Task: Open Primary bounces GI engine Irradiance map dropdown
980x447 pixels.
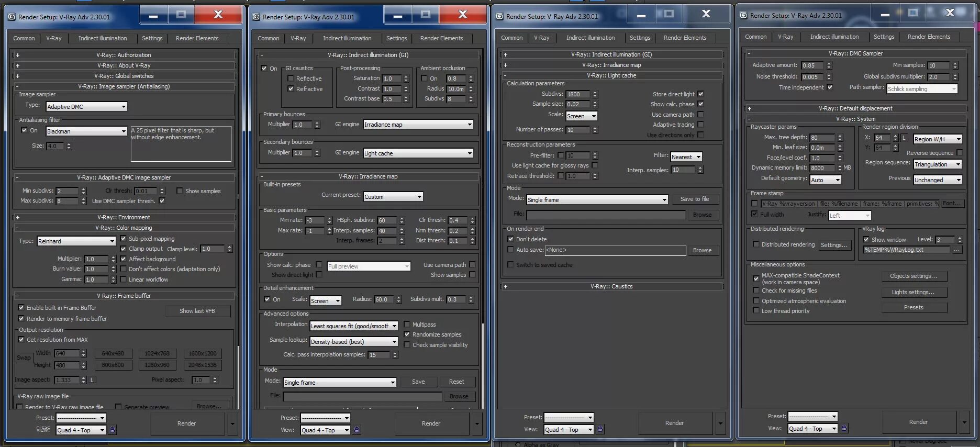Action: pos(418,125)
